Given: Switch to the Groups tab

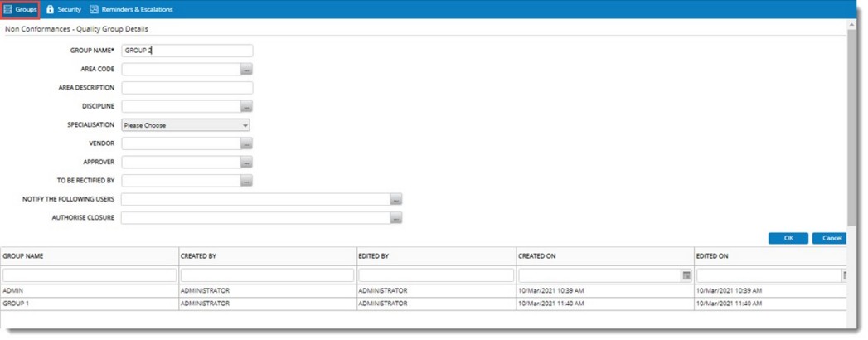Looking at the screenshot, I should [21, 9].
